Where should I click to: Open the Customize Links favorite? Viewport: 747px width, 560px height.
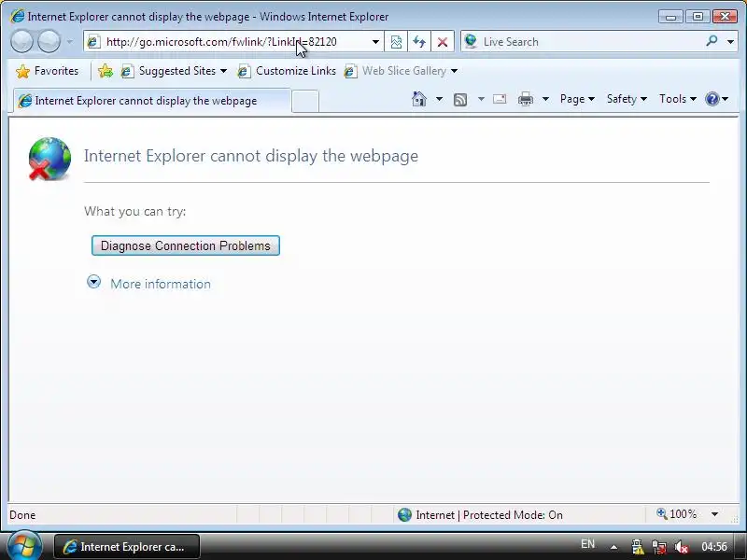287,71
